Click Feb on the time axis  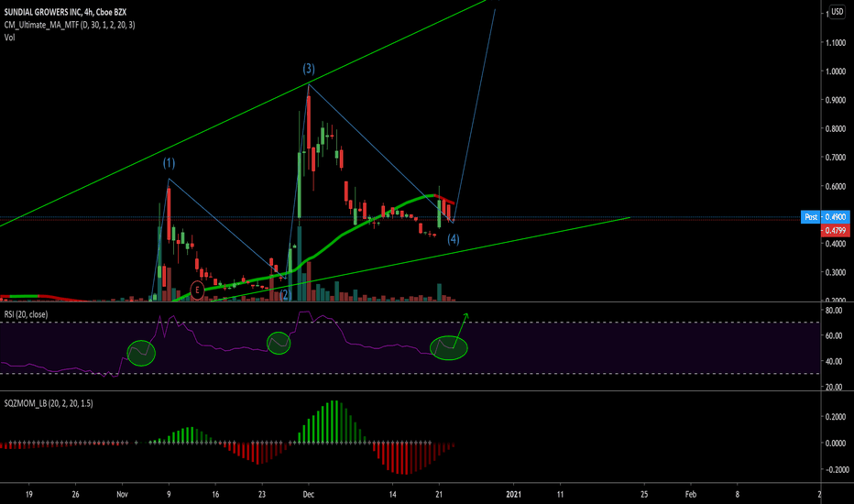point(691,494)
